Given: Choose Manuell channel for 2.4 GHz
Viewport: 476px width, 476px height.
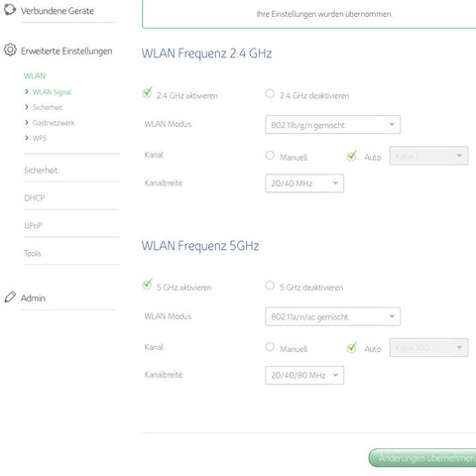Looking at the screenshot, I should click(x=270, y=155).
